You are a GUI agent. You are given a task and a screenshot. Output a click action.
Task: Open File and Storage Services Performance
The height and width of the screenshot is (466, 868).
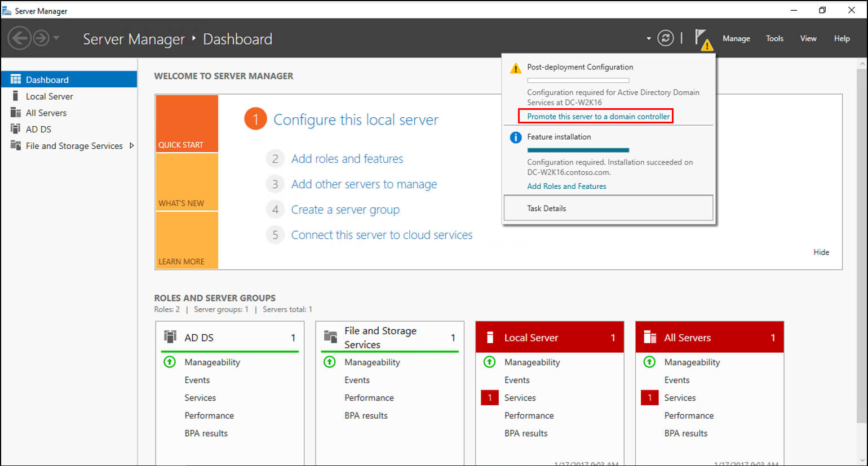[369, 398]
